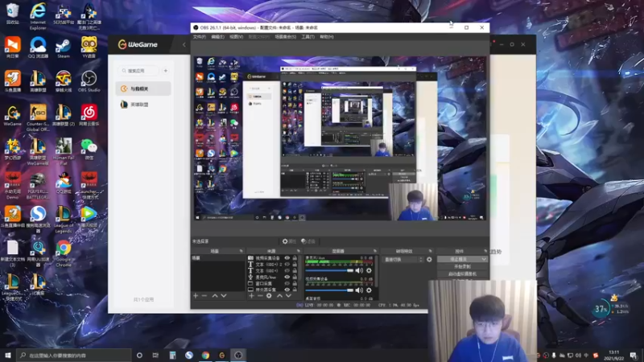
Task: Open 视频采集设备 mixer channel settings gear
Action: point(369,290)
